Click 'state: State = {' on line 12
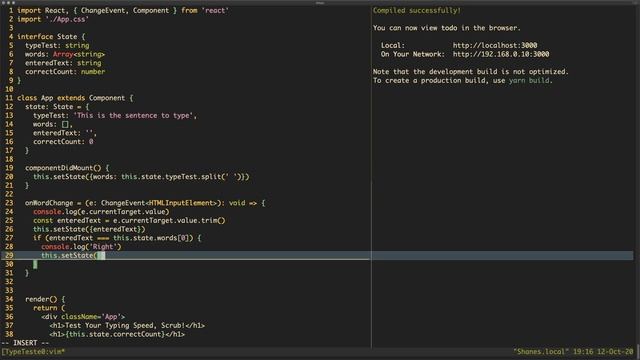The width and height of the screenshot is (640, 360). coord(57,107)
